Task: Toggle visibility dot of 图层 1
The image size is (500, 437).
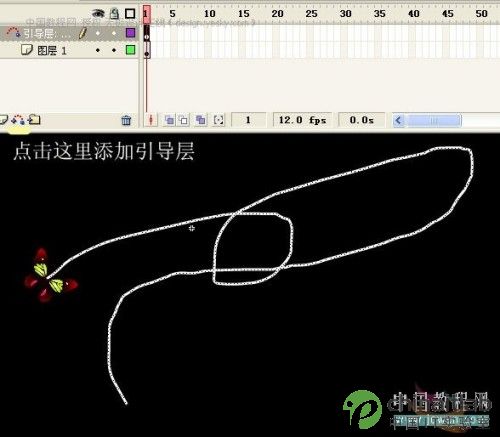Action: (98, 50)
